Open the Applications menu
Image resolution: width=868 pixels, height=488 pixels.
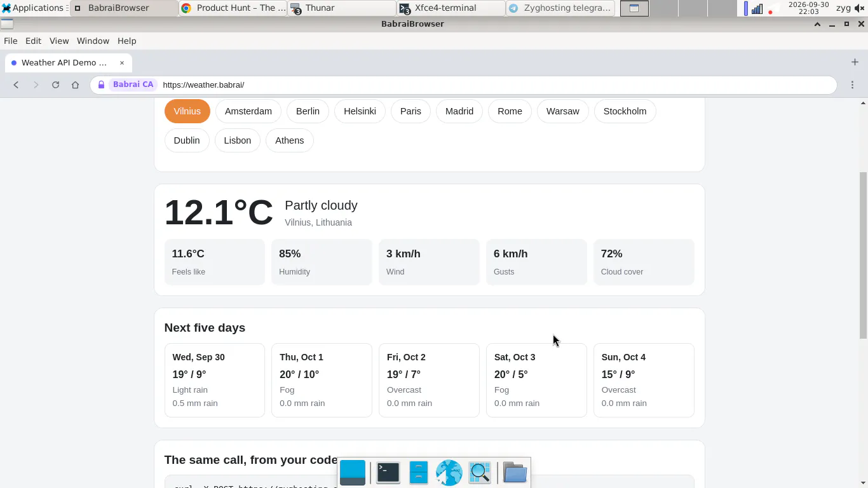tap(34, 8)
